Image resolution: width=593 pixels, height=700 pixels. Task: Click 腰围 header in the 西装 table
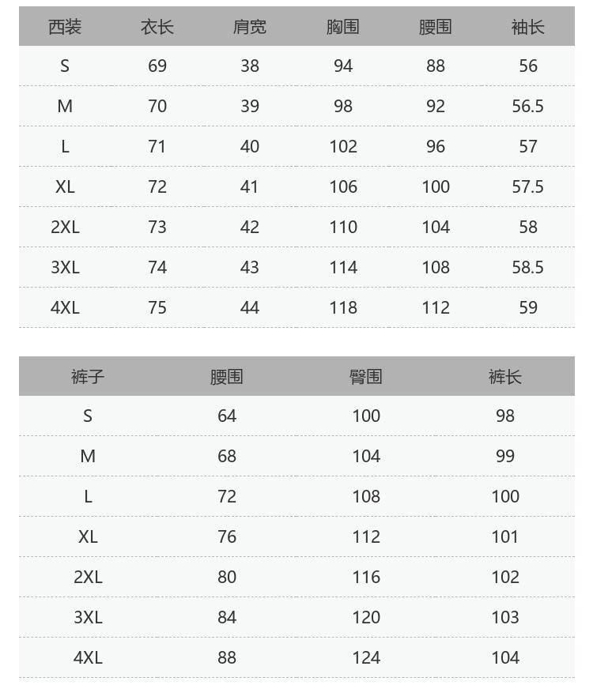436,27
